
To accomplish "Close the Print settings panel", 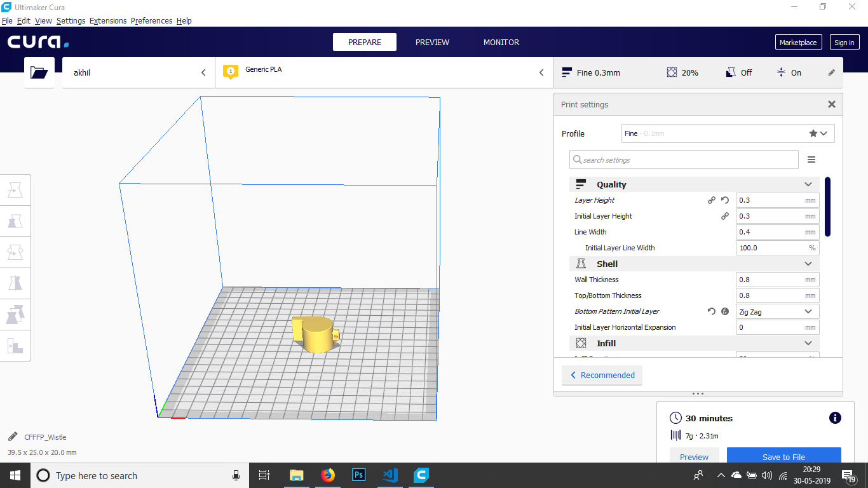I will pos(832,104).
